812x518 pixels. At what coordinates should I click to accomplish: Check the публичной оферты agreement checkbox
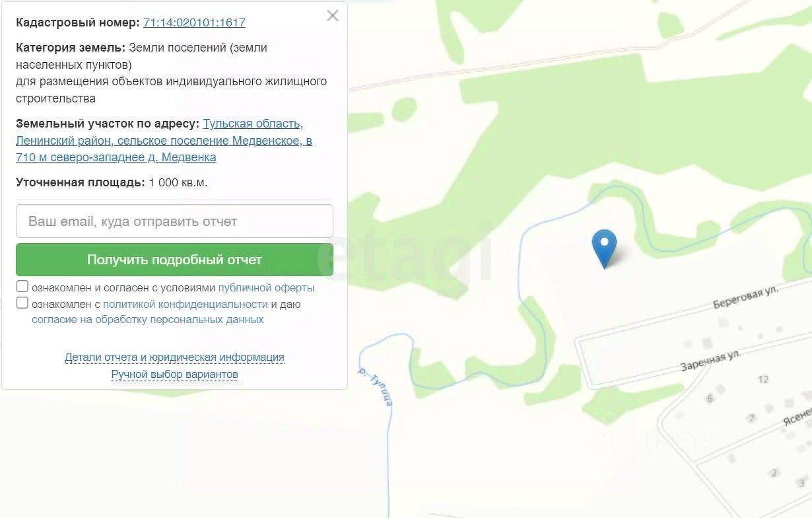[22, 287]
